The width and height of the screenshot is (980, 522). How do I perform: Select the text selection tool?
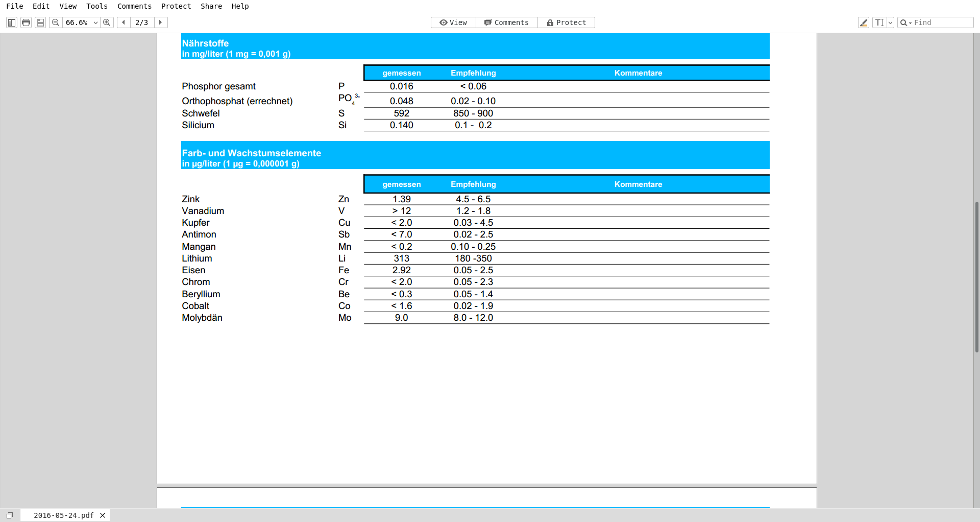[x=879, y=22]
